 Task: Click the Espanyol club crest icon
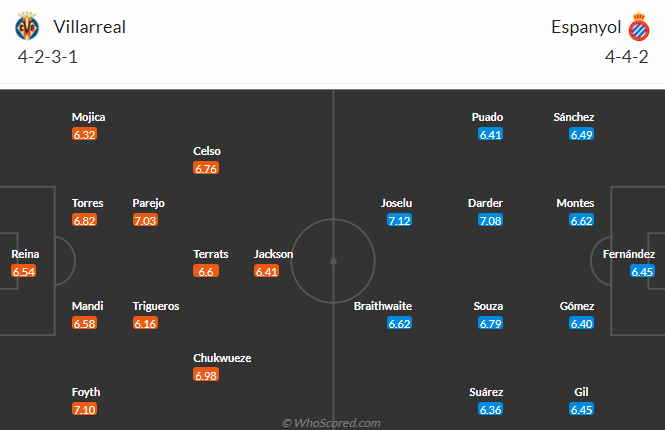click(639, 27)
